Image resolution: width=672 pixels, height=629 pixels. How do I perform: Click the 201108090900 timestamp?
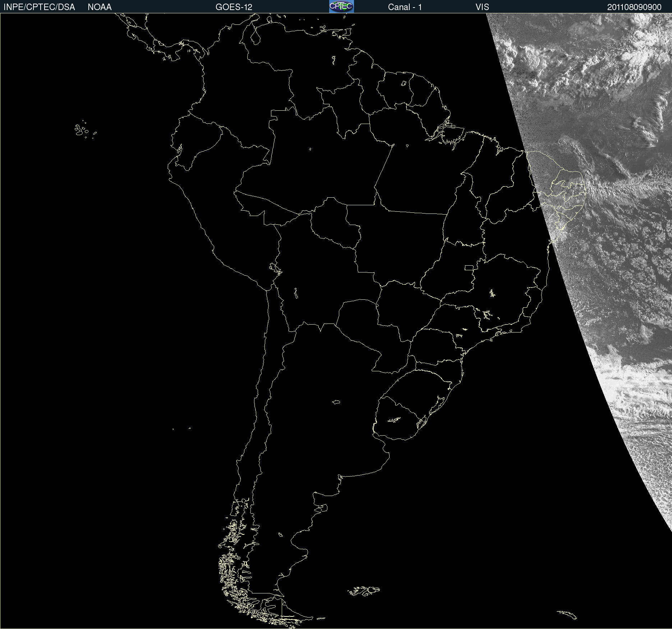click(x=634, y=7)
